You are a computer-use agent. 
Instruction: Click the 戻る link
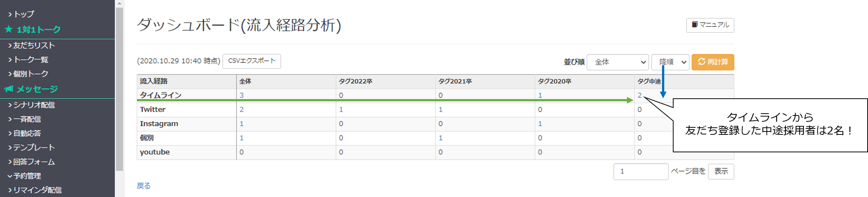[144, 186]
